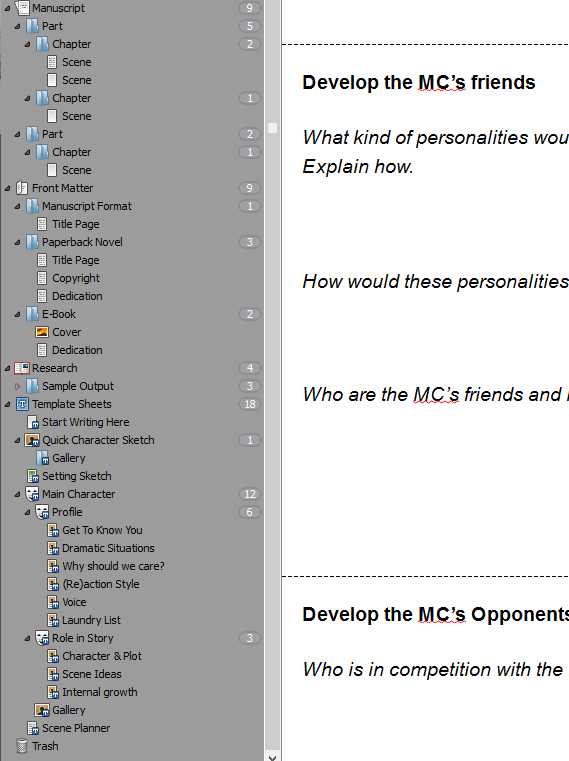This screenshot has height=761, width=569.
Task: Click the E-Book Cover image icon
Action: (42, 332)
